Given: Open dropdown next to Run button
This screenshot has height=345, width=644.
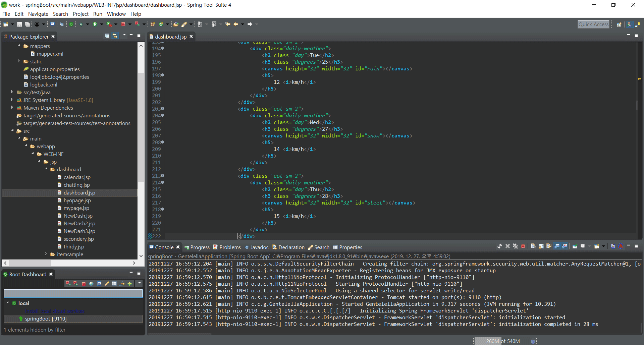Looking at the screenshot, I should click(102, 24).
